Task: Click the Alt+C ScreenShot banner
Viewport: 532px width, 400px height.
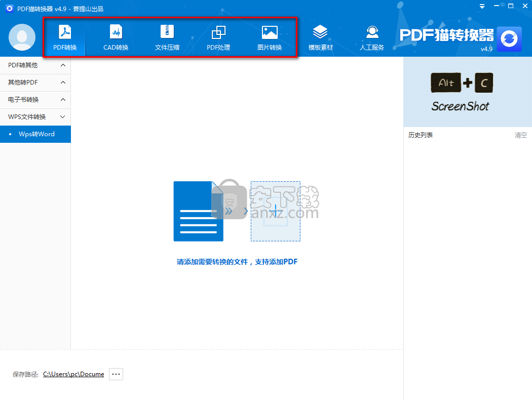Action: tap(468, 92)
